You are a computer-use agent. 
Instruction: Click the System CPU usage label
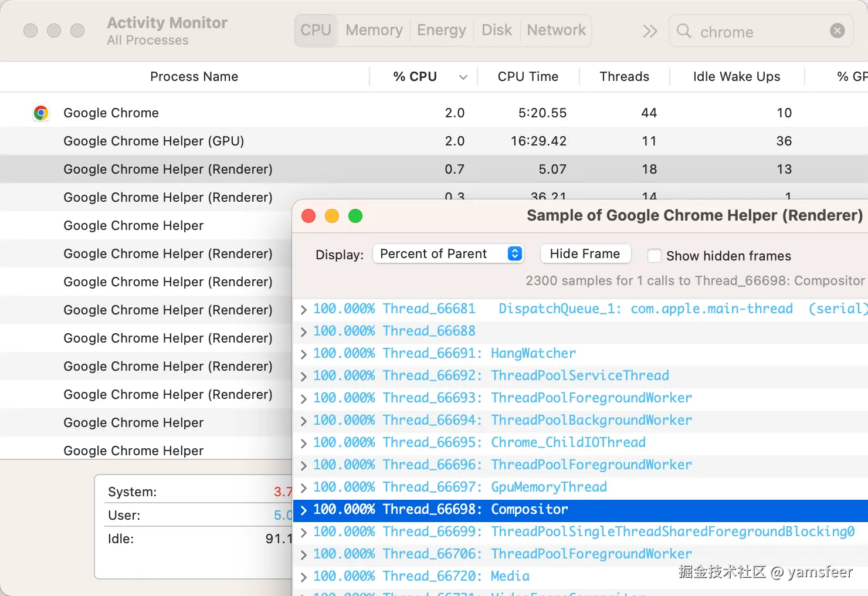[133, 492]
